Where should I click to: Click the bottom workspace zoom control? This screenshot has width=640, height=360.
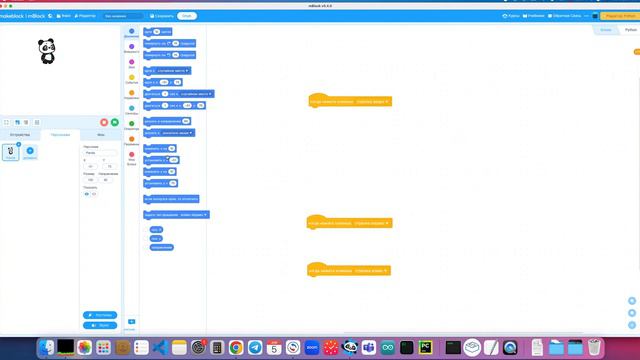[632, 325]
